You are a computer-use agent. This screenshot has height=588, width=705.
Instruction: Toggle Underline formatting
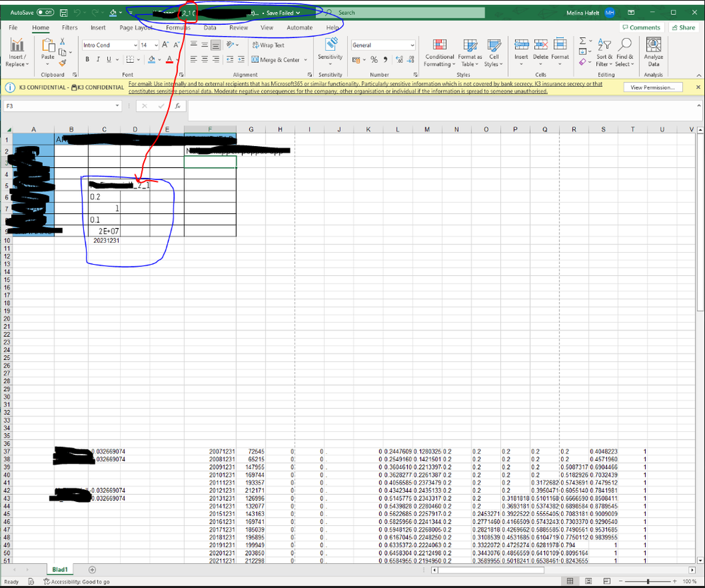109,59
